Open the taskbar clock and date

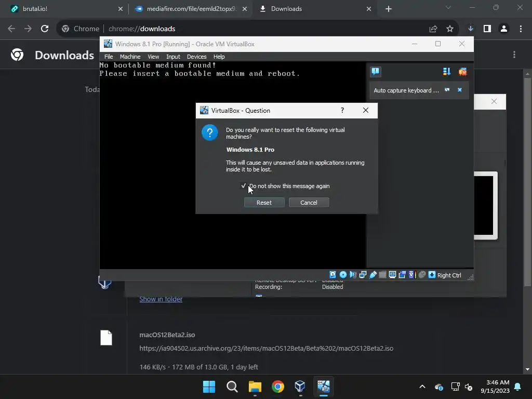[495, 387]
